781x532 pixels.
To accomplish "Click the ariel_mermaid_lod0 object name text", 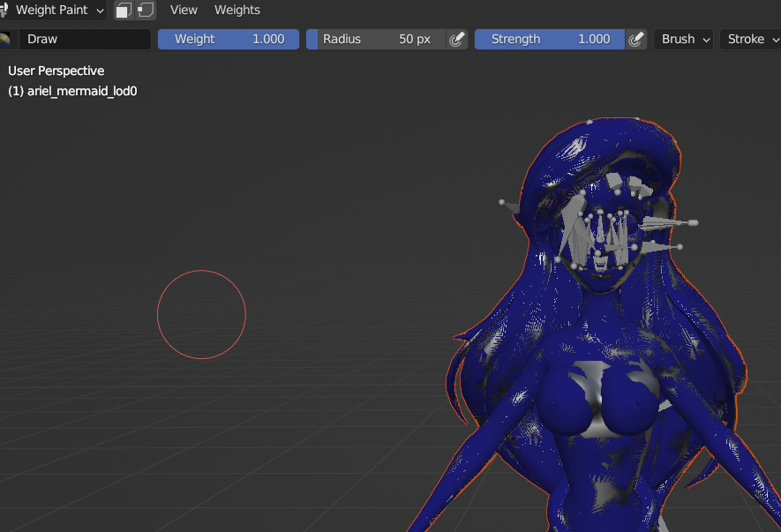I will (82, 91).
